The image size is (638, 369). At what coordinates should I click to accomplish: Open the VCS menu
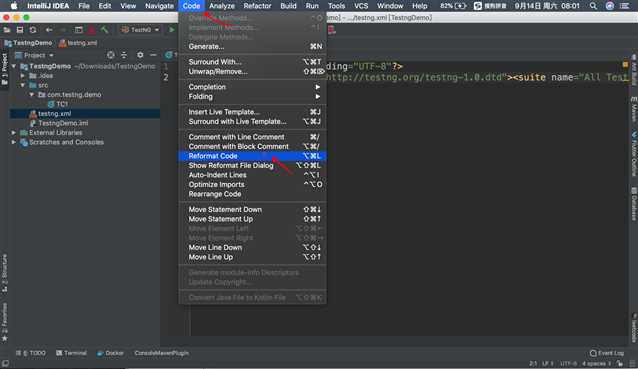point(361,6)
